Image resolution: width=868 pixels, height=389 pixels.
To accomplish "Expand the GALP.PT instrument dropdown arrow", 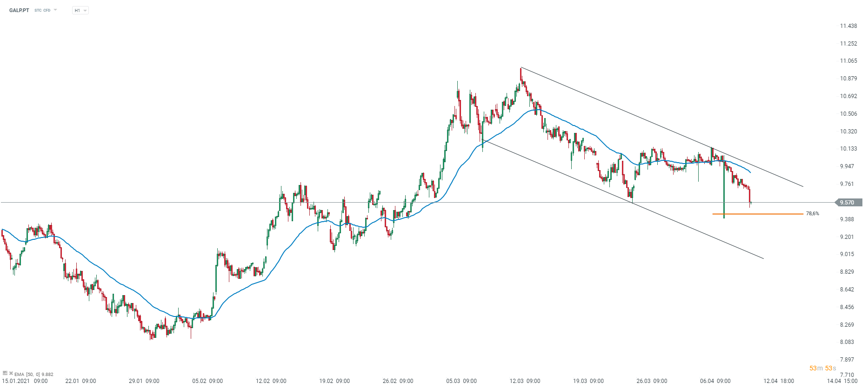I will coord(55,10).
